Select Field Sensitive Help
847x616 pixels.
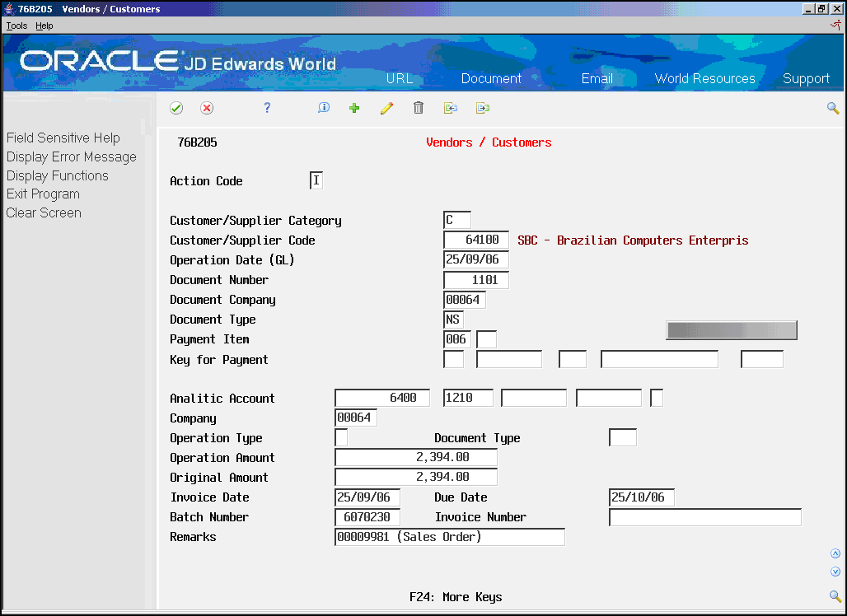point(63,138)
